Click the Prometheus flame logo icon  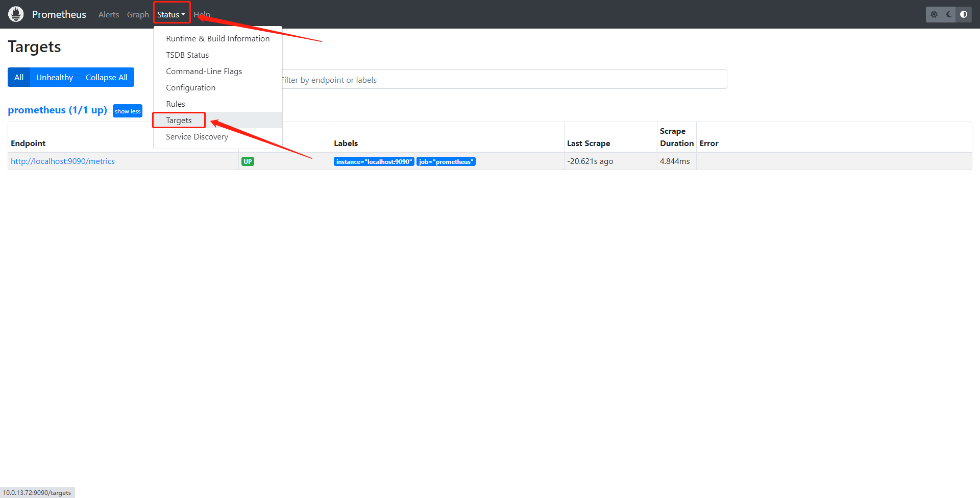coord(16,14)
